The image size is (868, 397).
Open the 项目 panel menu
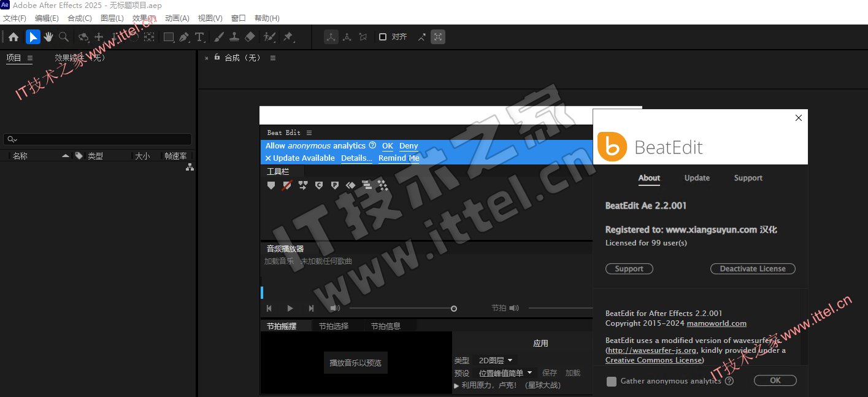point(30,58)
